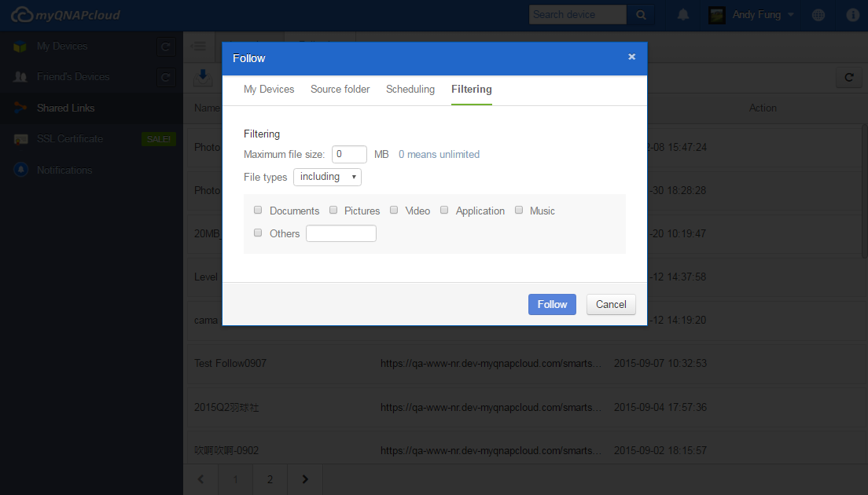Click the vertical scrollbar of the list
The height and width of the screenshot is (495, 868).
(864, 189)
